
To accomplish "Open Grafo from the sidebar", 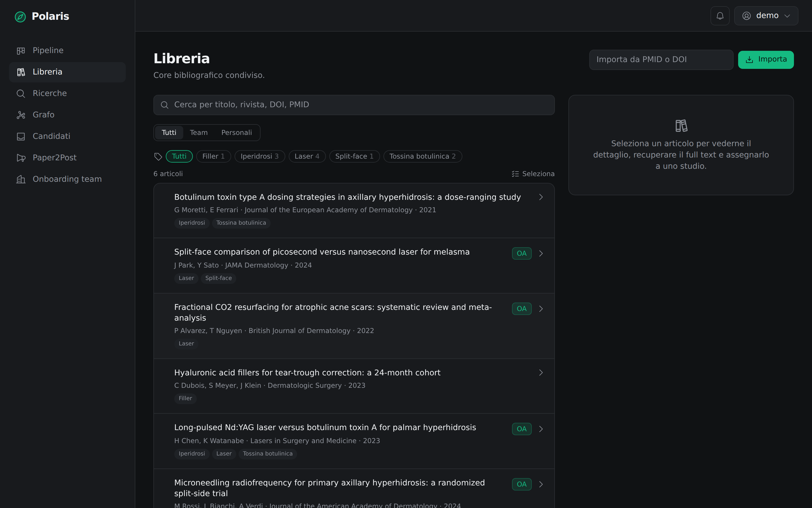I will pos(67,115).
